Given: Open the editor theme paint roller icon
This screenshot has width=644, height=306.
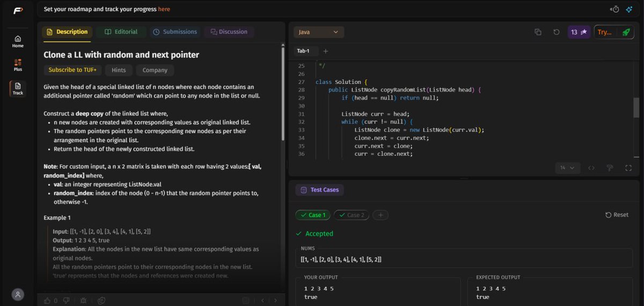Looking at the screenshot, I should pyautogui.click(x=610, y=168).
